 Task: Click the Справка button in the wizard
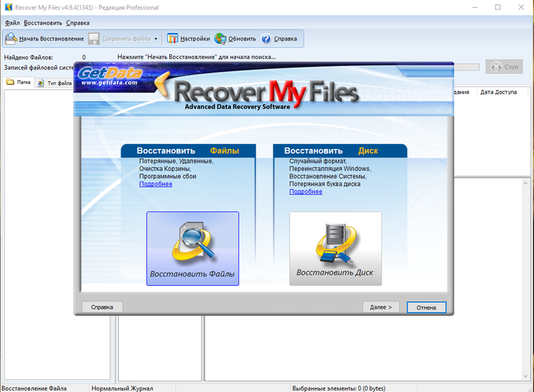click(x=102, y=307)
